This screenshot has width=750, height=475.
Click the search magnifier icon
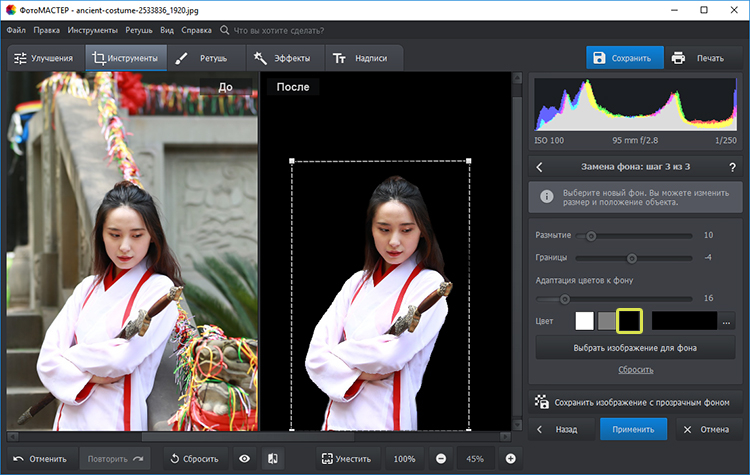point(224,30)
